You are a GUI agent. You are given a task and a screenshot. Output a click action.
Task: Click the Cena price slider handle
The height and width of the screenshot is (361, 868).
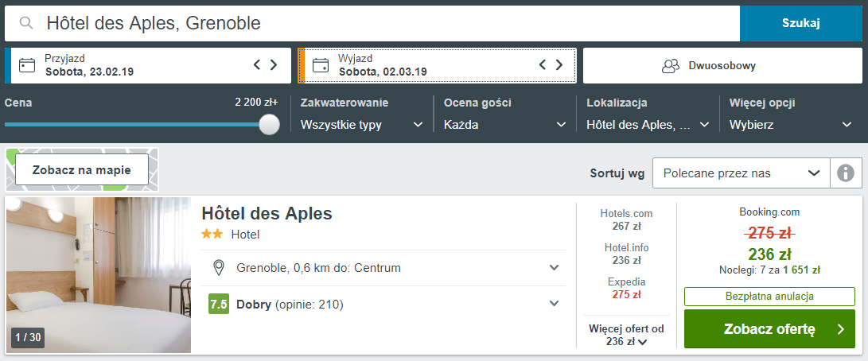270,124
